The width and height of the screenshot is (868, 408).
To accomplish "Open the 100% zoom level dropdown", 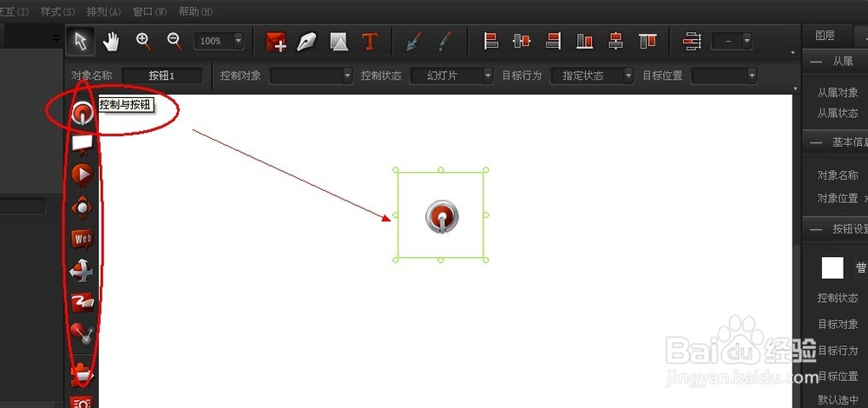I will [239, 41].
